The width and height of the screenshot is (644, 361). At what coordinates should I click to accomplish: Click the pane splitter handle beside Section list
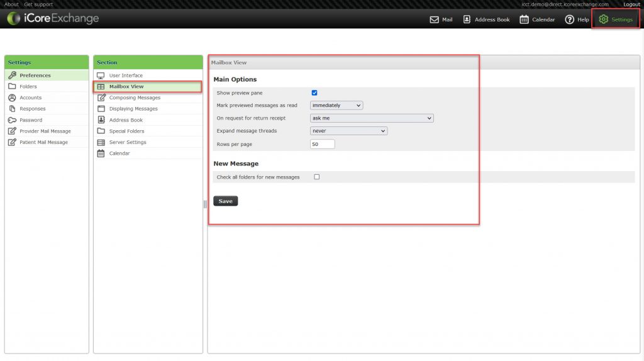[x=205, y=204]
